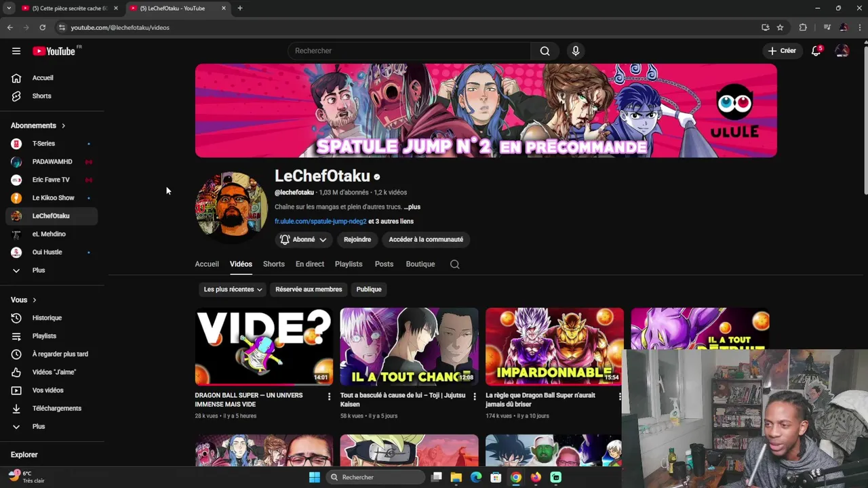Open the Oui Hustle subscription
868x488 pixels.
tap(52, 252)
